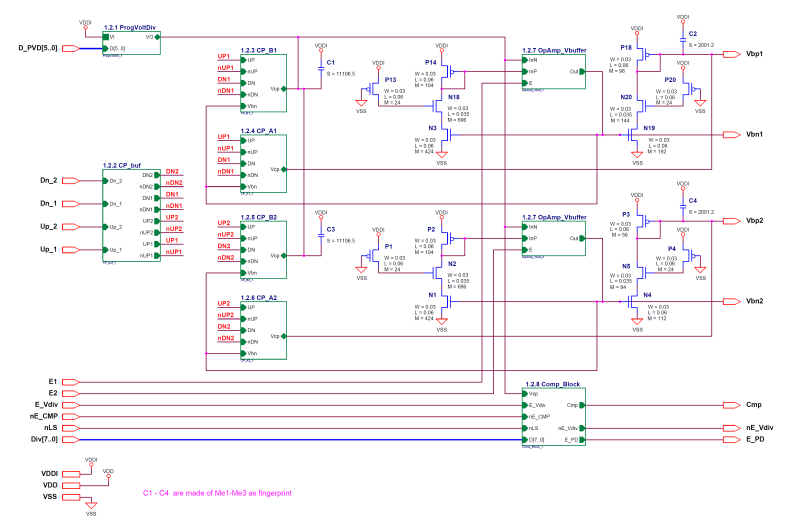The width and height of the screenshot is (785, 530).
Task: Pick the Div[7..0] bus input port
Action: point(71,439)
